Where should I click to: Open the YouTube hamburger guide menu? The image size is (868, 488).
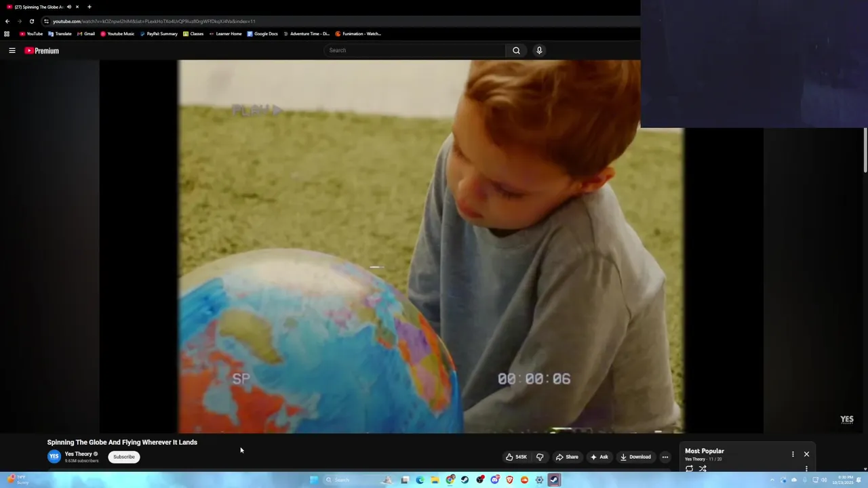click(12, 50)
